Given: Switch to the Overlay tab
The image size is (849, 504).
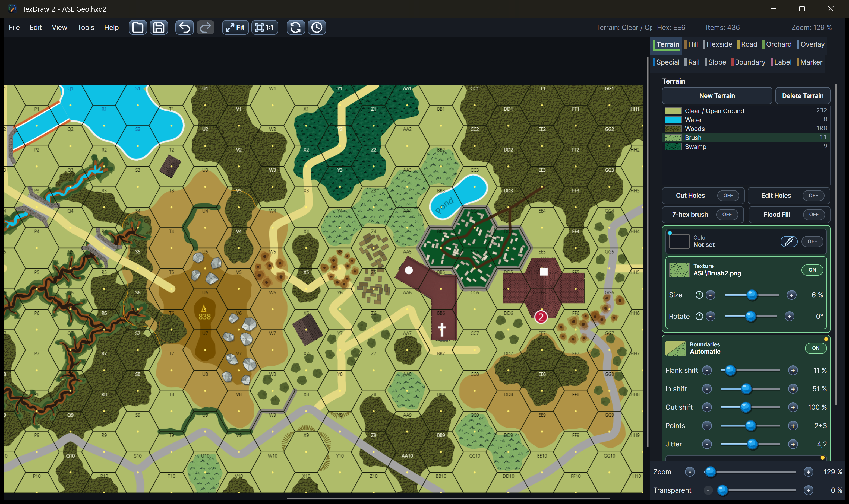Looking at the screenshot, I should (811, 44).
